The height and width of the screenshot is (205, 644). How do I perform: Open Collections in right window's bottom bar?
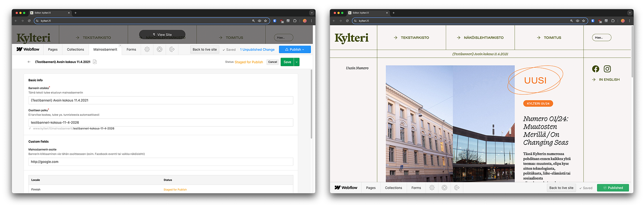tap(393, 188)
